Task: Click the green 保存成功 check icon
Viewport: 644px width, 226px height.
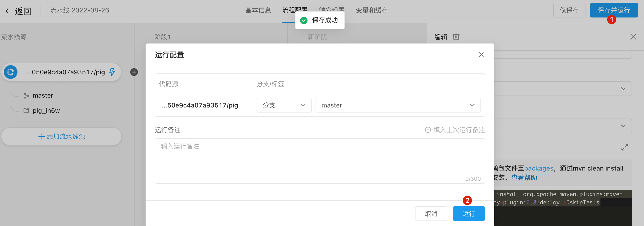Action: (x=304, y=20)
